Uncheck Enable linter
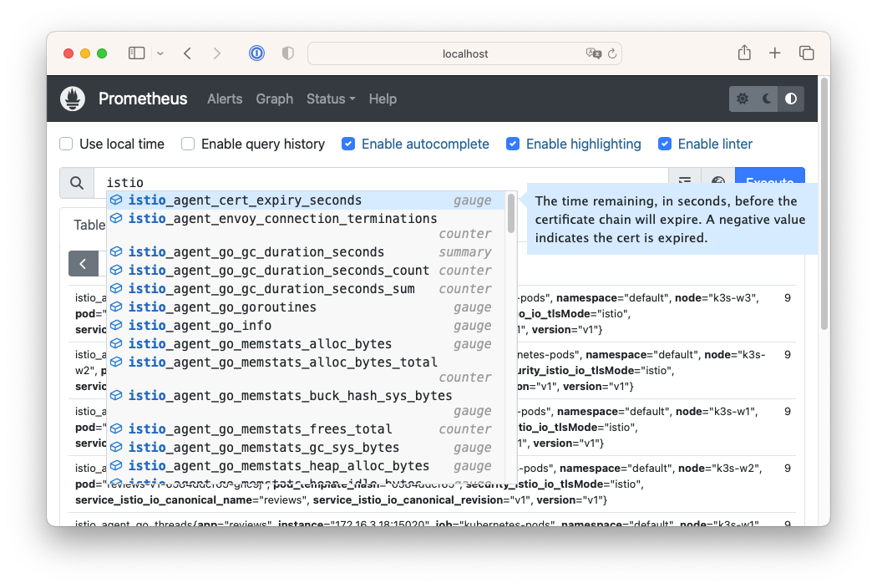Viewport: 877px width, 588px height. click(x=665, y=144)
